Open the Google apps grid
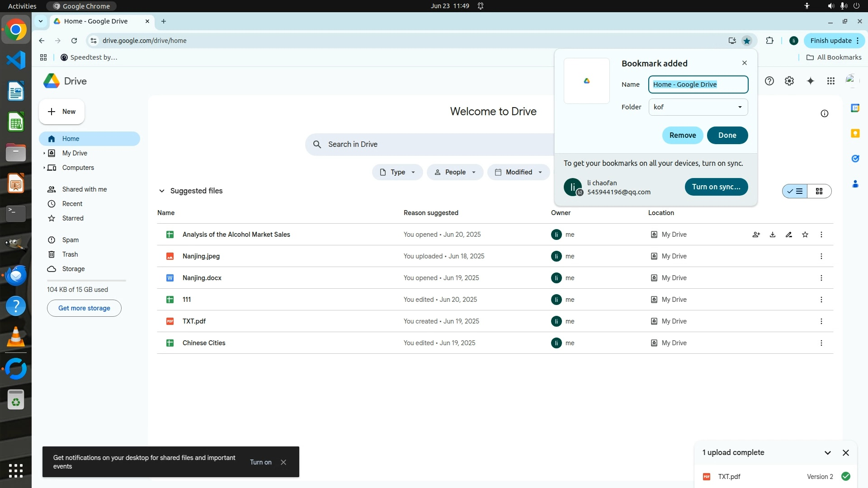 coord(830,81)
